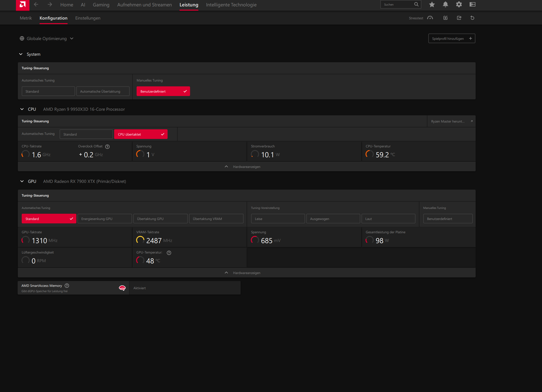Open the AI tab
Image resolution: width=542 pixels, height=392 pixels.
coord(83,5)
